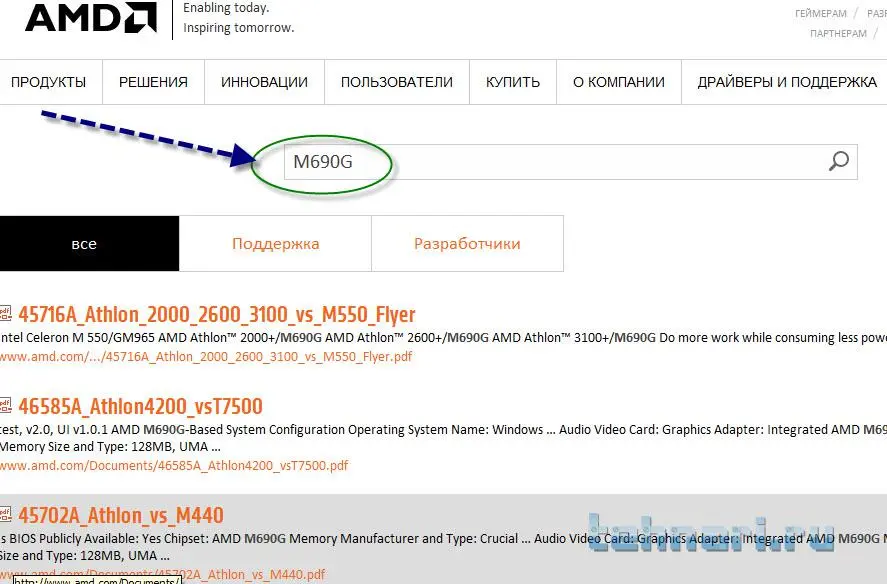
Task: Click the AMD logo
Action: 91,18
